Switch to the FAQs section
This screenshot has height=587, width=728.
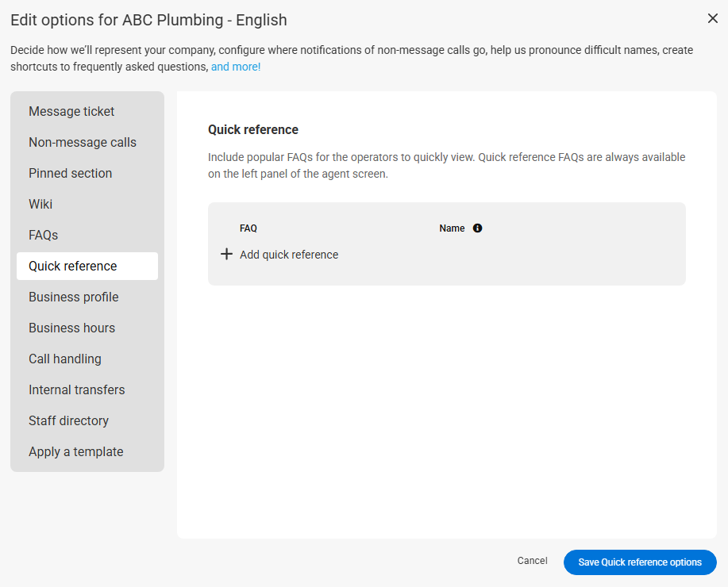tap(43, 236)
